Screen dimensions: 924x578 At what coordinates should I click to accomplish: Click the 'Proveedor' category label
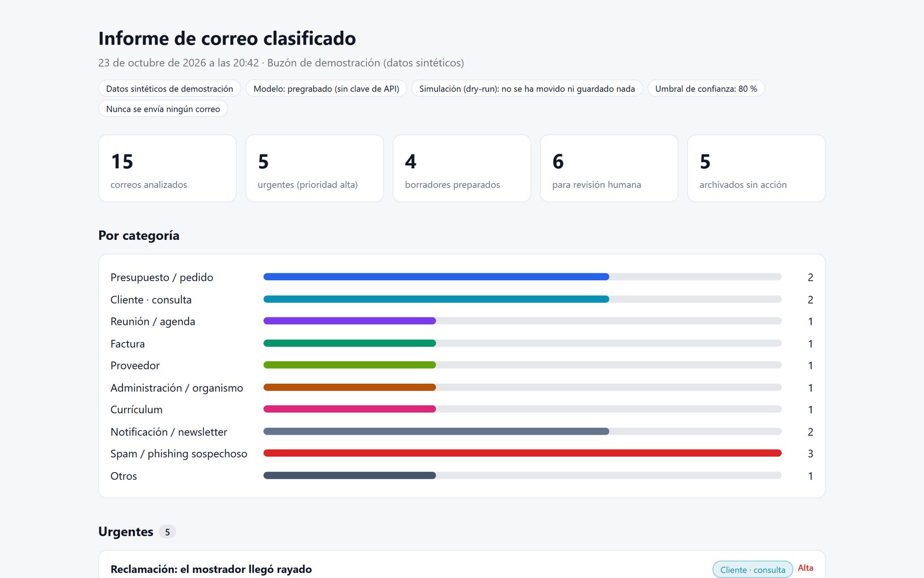point(135,365)
